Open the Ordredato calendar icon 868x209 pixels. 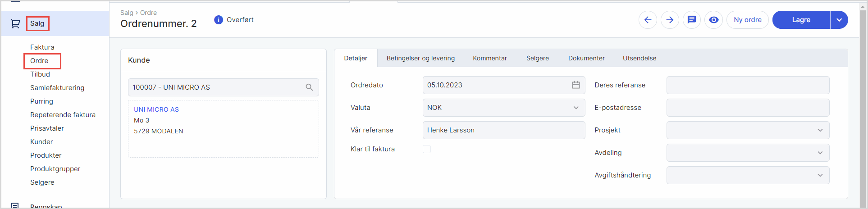576,85
